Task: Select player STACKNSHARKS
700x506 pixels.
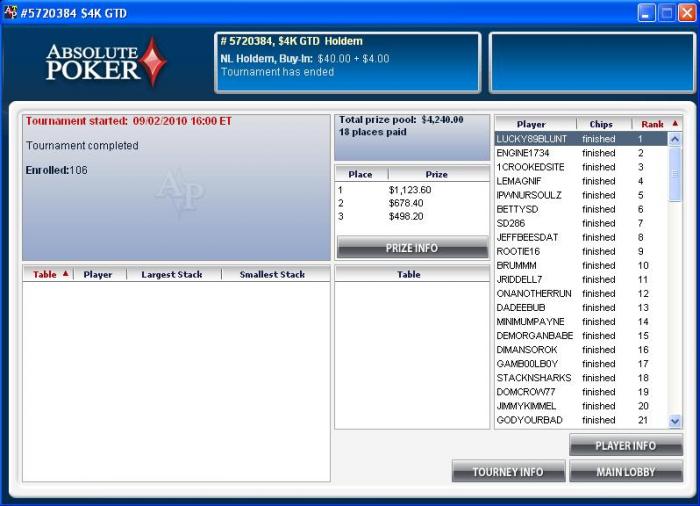Action: pos(581,378)
